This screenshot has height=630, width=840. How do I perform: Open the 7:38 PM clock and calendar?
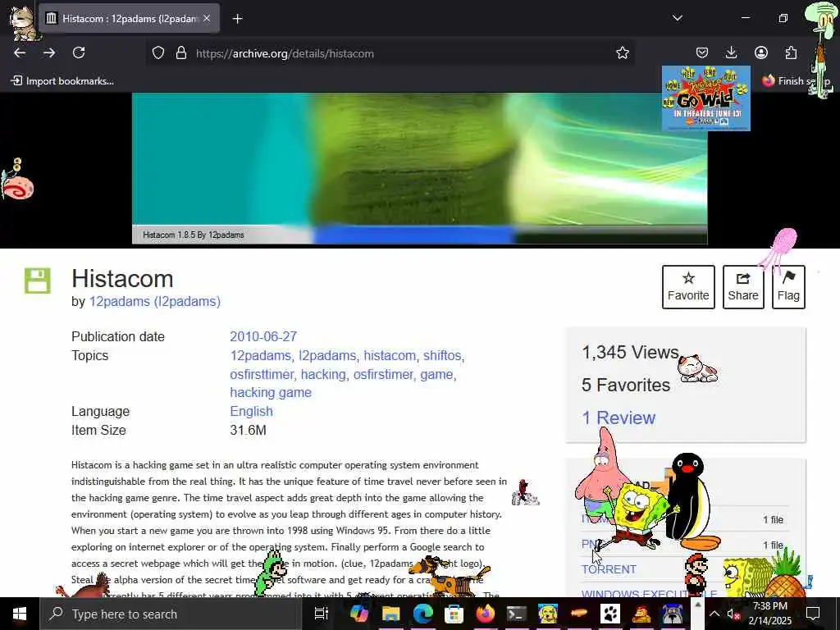(x=769, y=614)
